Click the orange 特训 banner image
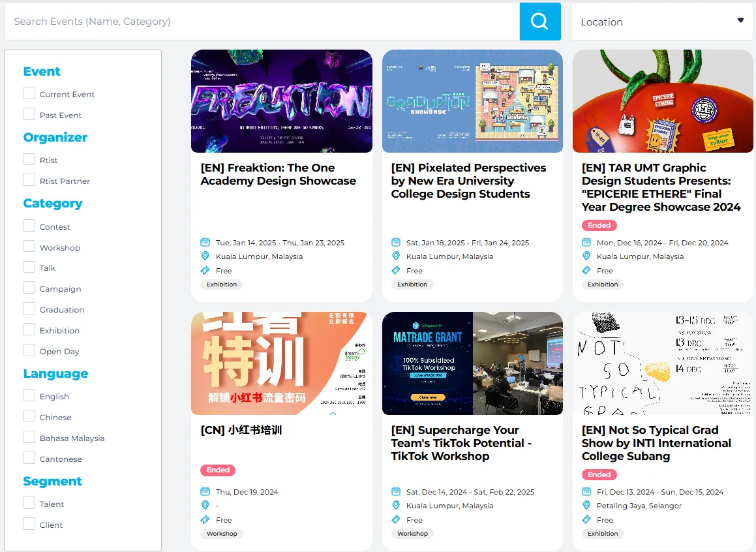The image size is (756, 552). click(282, 363)
